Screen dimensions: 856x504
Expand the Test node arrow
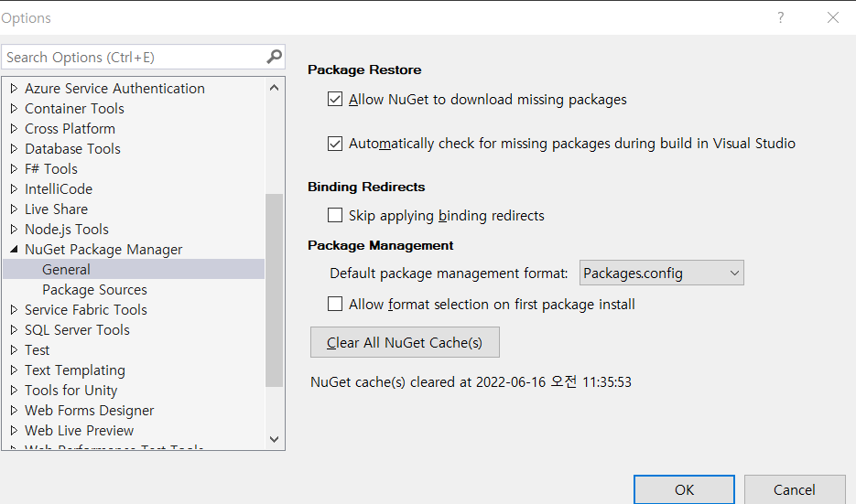[x=15, y=349]
